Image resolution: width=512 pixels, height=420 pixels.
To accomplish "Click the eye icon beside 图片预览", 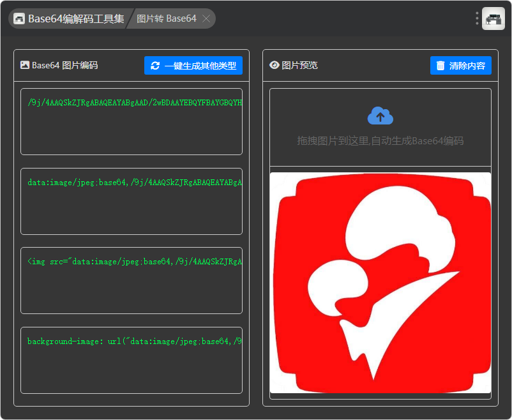I will (x=274, y=65).
